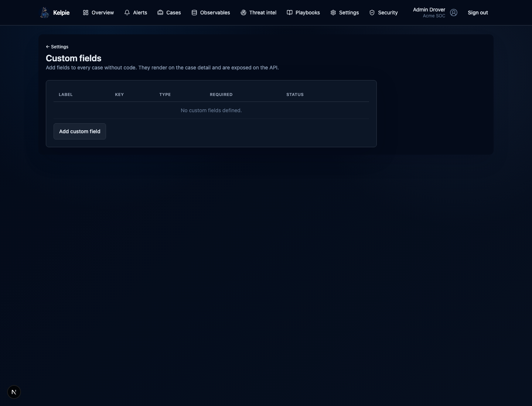Click the Acme SOC organization label
Screen dimensions: 532x406
tap(434, 16)
